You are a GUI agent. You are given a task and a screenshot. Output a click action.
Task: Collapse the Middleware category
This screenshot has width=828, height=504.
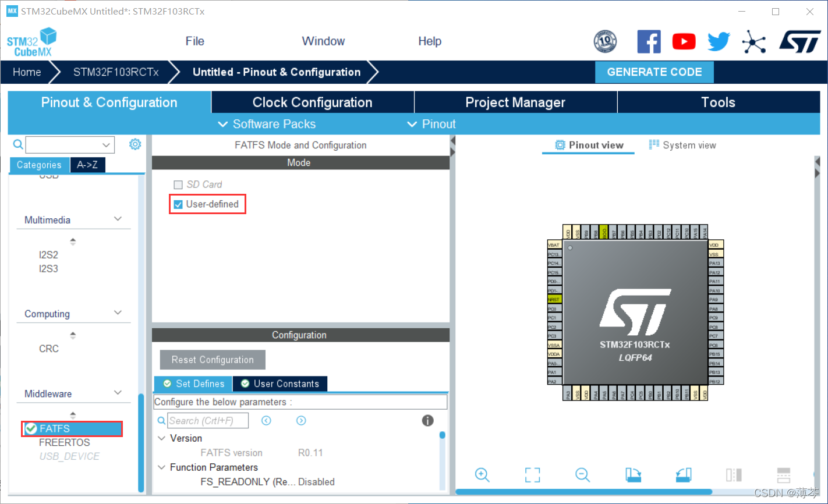(118, 393)
